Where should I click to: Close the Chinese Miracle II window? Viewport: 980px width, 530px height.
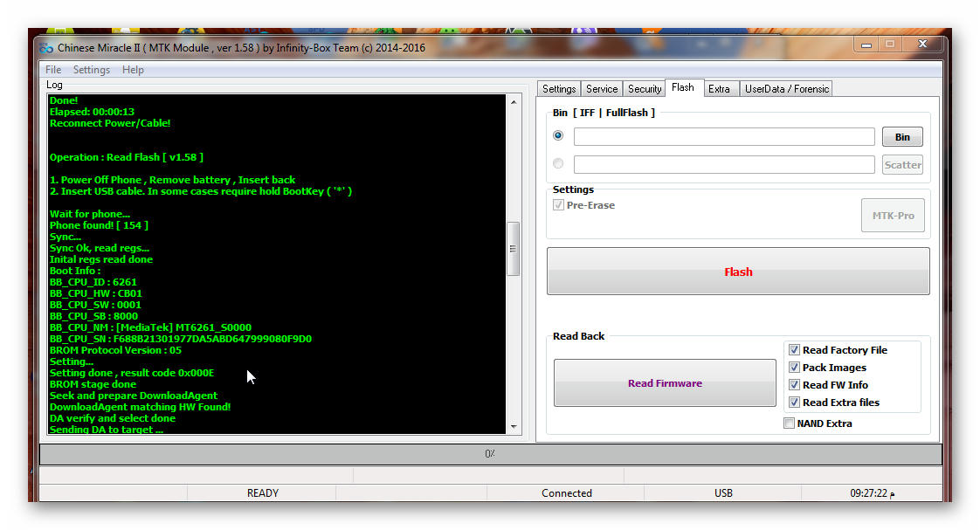922,45
